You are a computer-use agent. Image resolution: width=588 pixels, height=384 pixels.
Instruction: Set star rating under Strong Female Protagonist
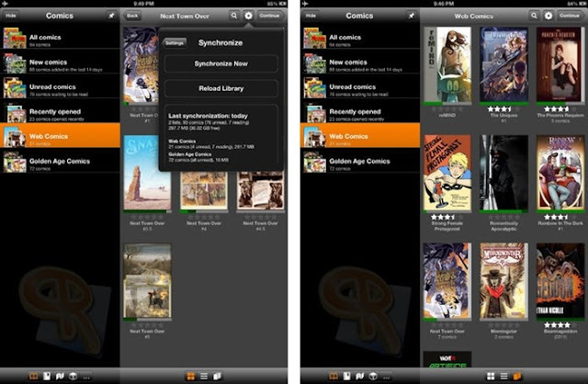coord(447,217)
